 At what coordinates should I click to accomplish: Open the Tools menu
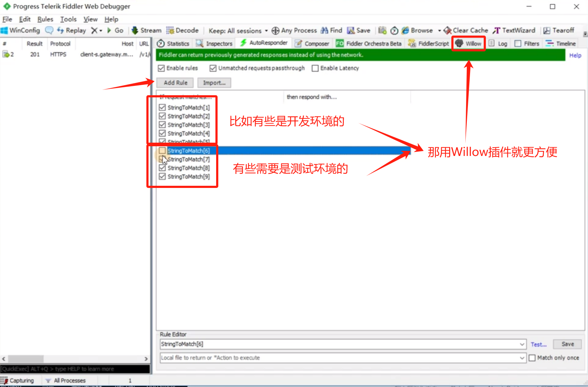(68, 19)
